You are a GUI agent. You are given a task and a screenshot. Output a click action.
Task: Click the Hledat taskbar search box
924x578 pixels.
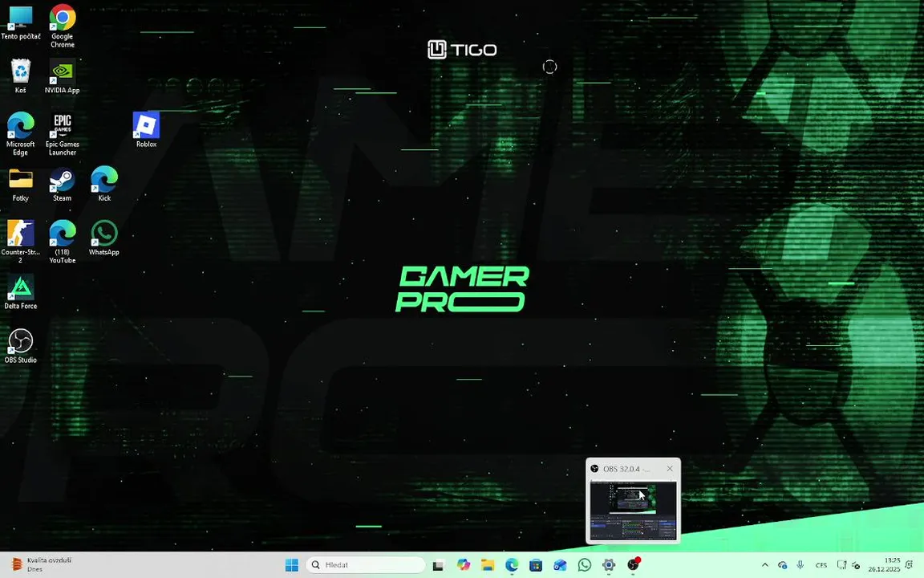click(x=366, y=565)
